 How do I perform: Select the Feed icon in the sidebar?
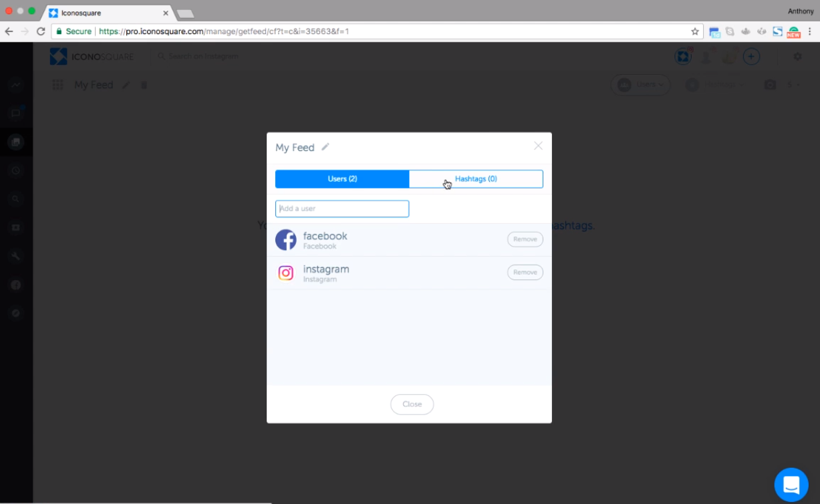[x=16, y=141]
